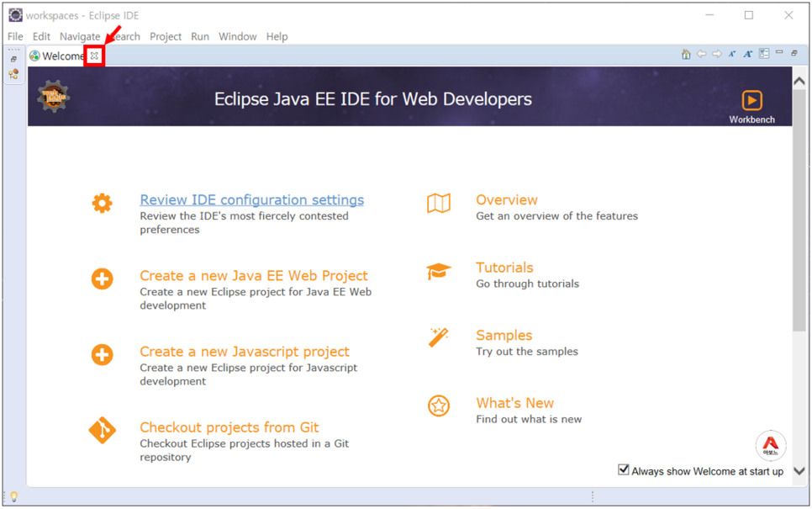Viewport: 812px width, 509px height.
Task: Click the Tutorials graduation cap icon
Action: pos(439,271)
